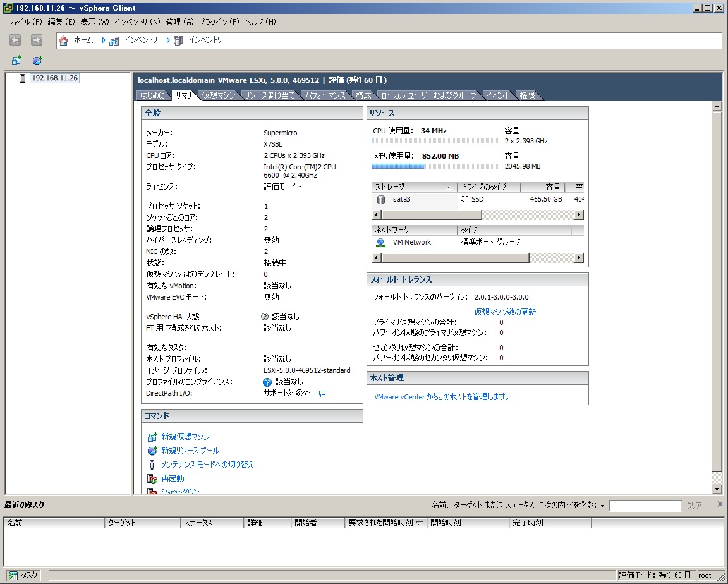
Task: Click 要求された開始時刻 sort column header
Action: 386,523
